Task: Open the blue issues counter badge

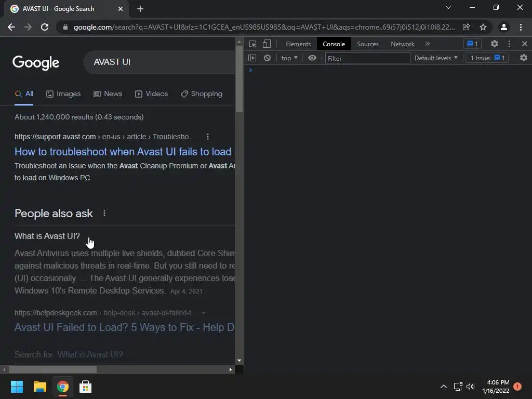Action: coord(472,44)
